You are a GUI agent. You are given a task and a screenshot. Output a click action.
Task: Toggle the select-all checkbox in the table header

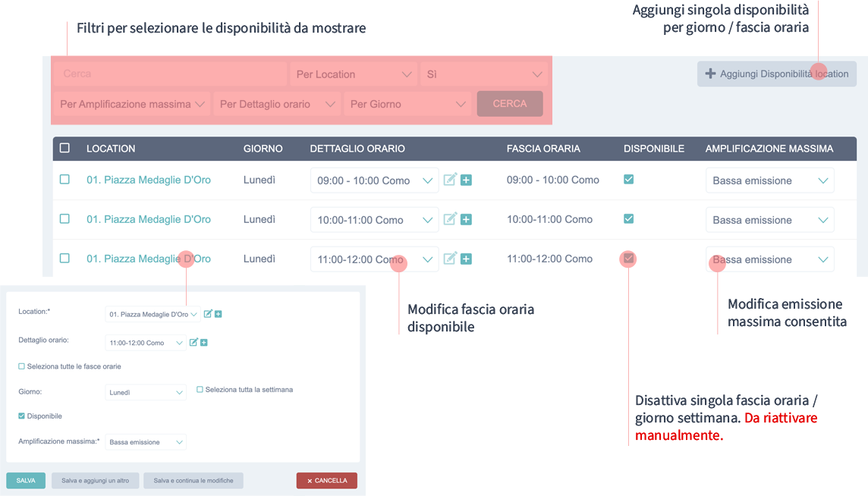[x=64, y=148]
